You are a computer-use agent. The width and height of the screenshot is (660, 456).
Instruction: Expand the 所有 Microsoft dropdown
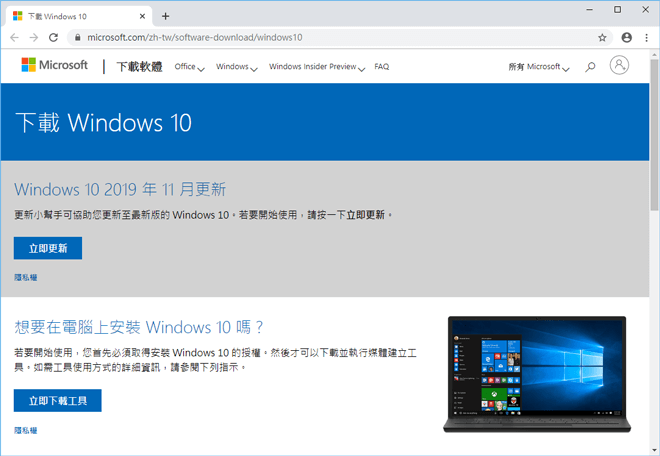click(539, 67)
